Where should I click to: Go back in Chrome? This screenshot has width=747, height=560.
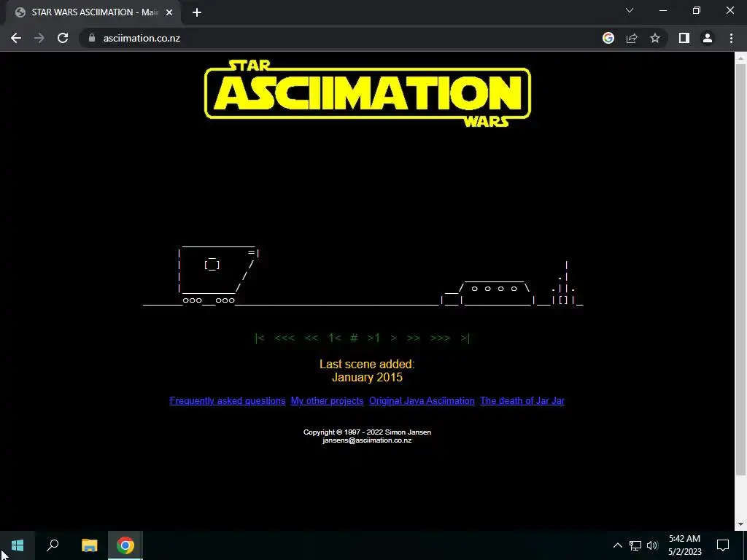pos(16,38)
